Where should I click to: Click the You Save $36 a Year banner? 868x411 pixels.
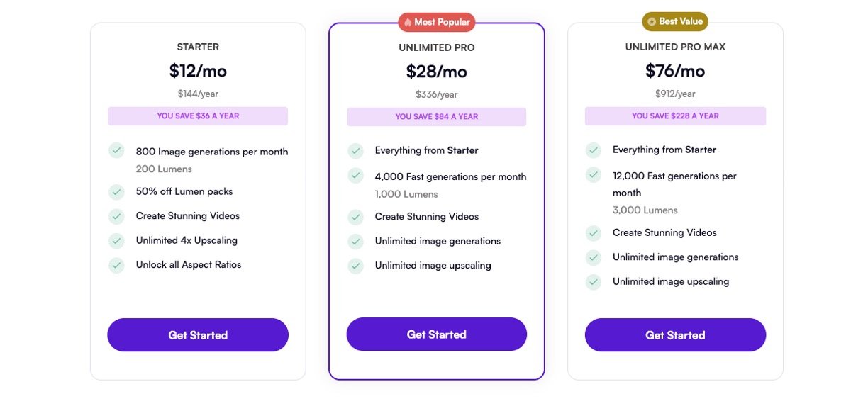[x=198, y=116]
